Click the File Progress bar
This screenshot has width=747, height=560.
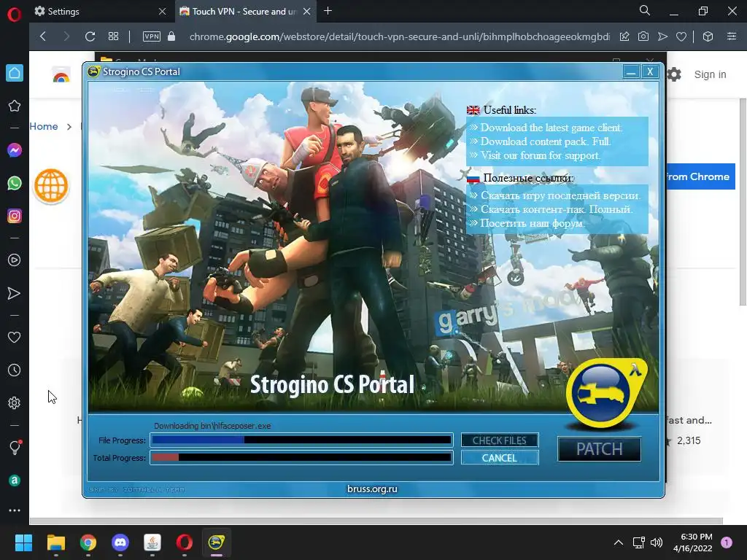coord(301,440)
